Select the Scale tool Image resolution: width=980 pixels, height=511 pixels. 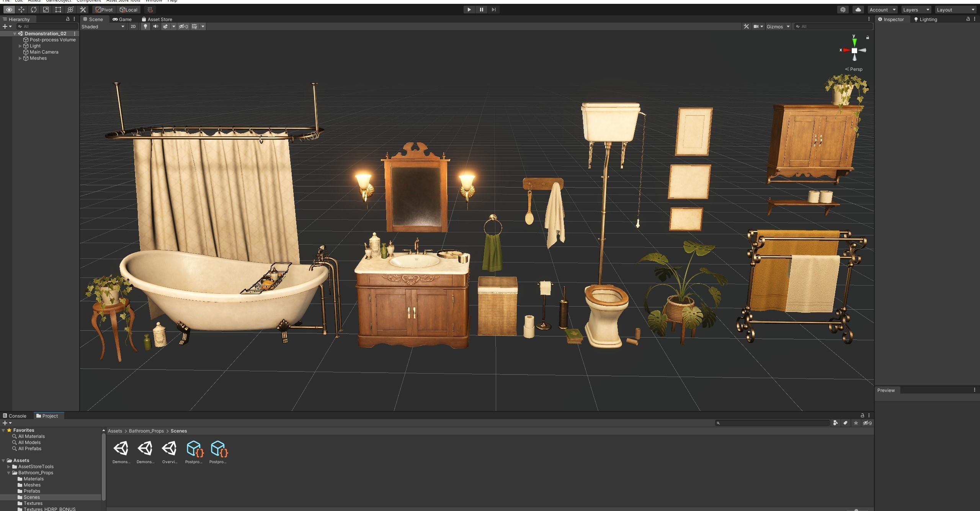pos(46,10)
